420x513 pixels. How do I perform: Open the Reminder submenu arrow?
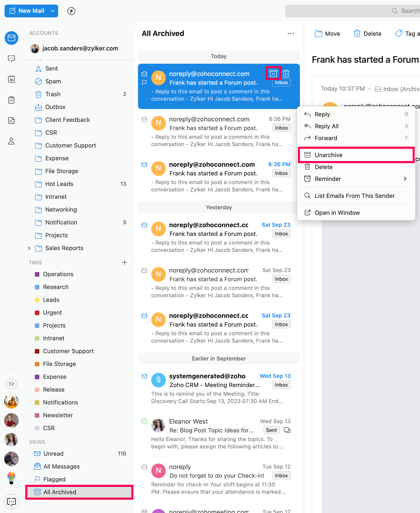point(405,178)
